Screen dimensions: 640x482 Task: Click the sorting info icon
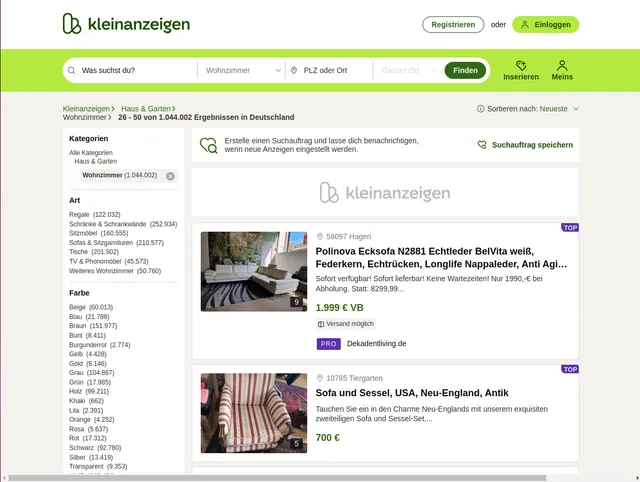482,108
